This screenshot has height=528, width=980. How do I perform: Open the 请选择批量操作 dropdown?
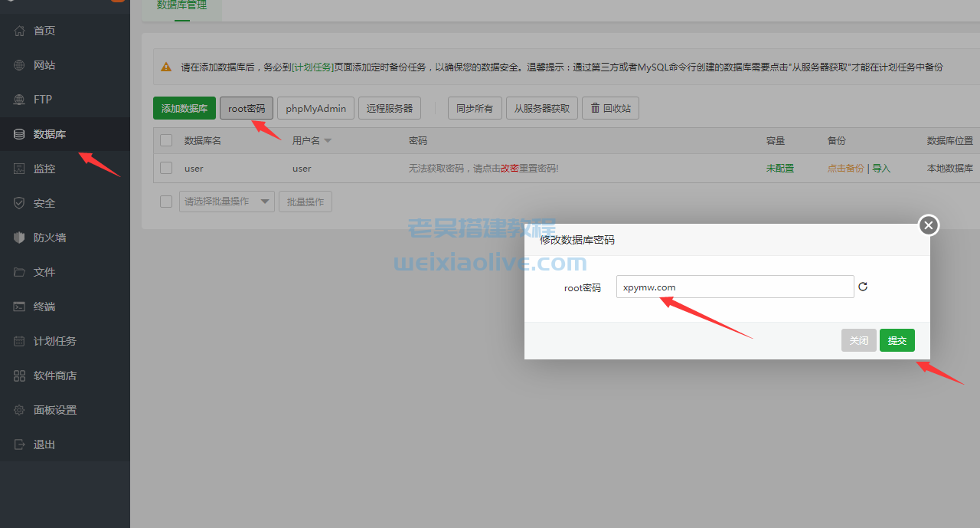coord(227,202)
